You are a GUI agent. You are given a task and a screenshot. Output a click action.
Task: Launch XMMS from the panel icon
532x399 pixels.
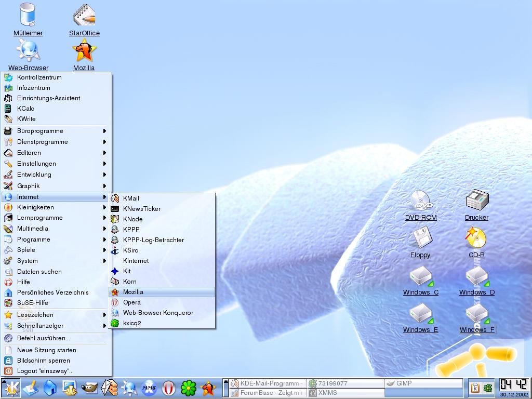149,388
